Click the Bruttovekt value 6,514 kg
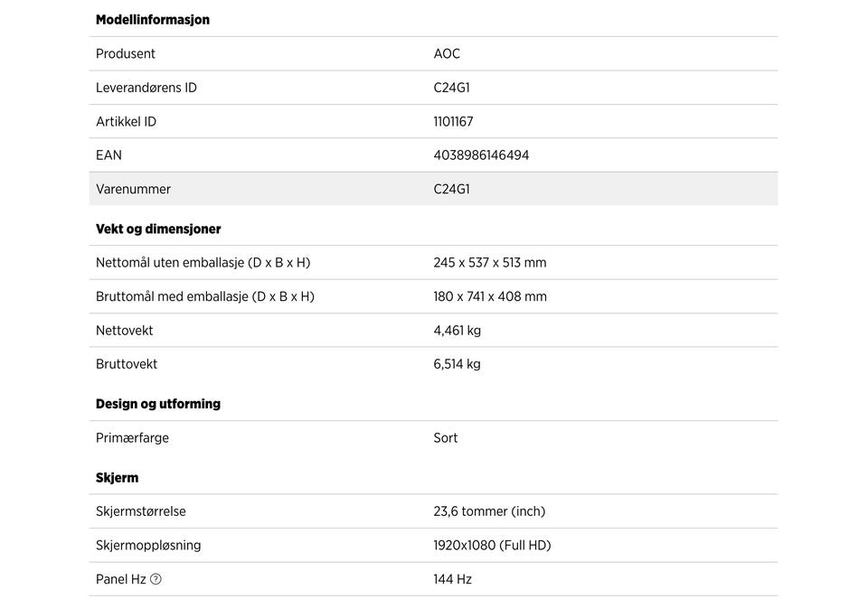 pyautogui.click(x=457, y=364)
